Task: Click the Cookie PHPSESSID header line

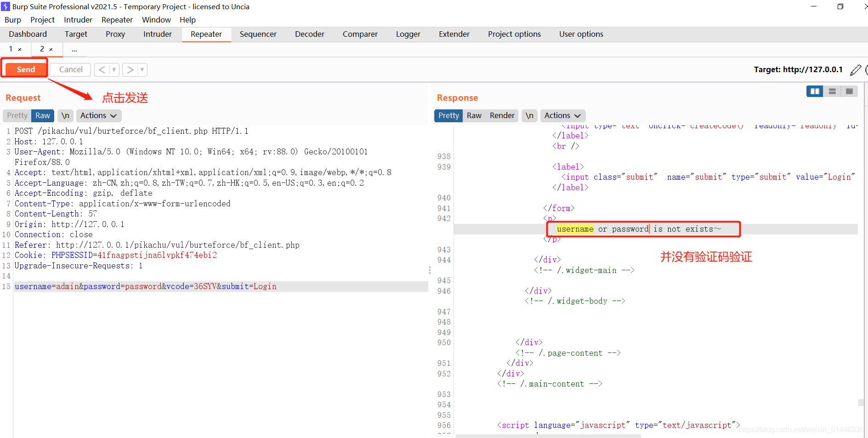Action: (116, 255)
